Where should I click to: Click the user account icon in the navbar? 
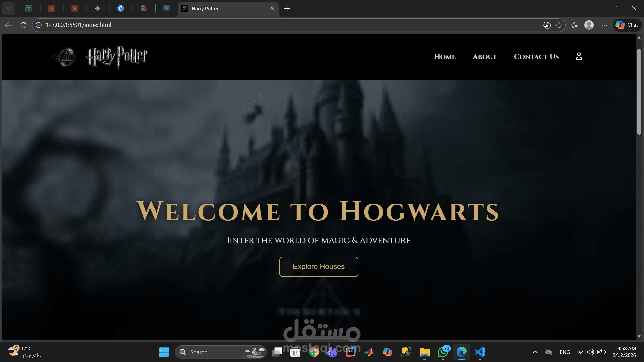(579, 56)
